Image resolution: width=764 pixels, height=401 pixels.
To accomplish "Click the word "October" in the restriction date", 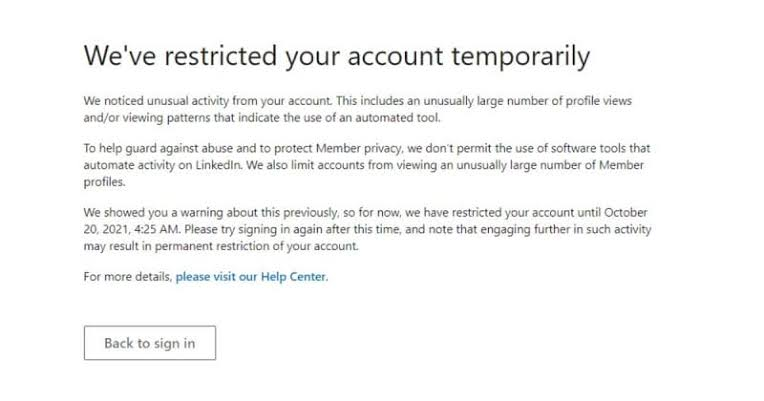I will pyautogui.click(x=625, y=213).
